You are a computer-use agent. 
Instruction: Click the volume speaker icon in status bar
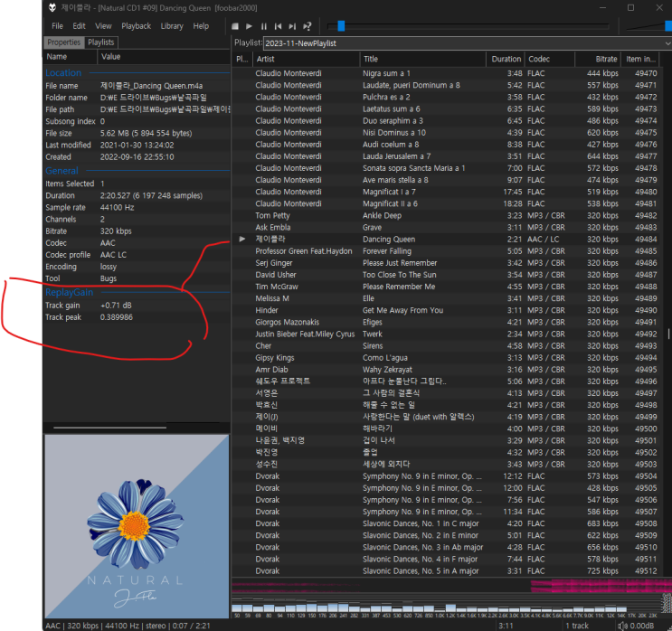tap(622, 626)
